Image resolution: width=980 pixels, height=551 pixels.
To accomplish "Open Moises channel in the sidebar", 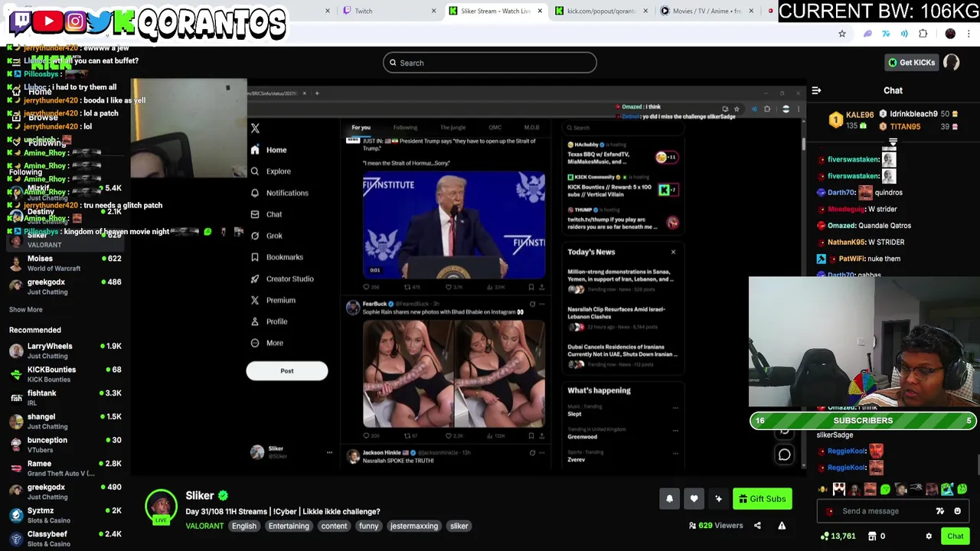I will [x=65, y=262].
